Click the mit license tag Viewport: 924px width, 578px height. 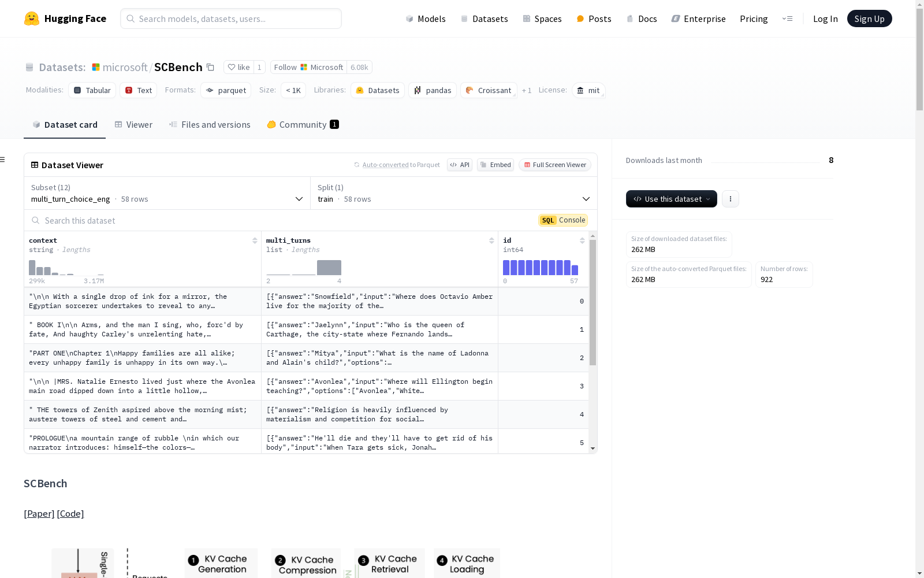(588, 90)
